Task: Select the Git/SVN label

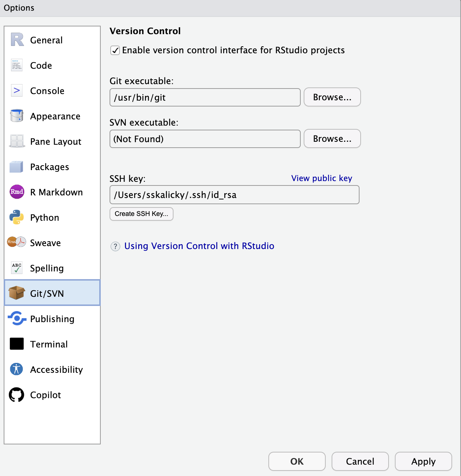Action: pos(47,293)
